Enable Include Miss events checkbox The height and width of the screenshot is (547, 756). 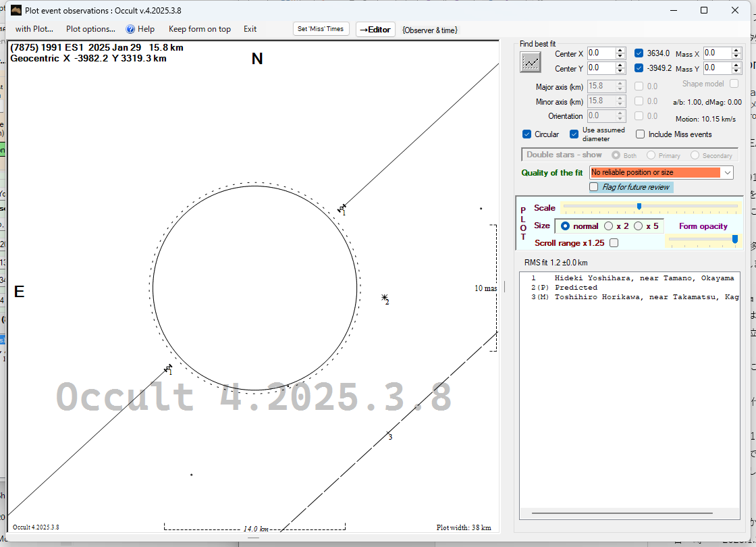click(x=641, y=134)
